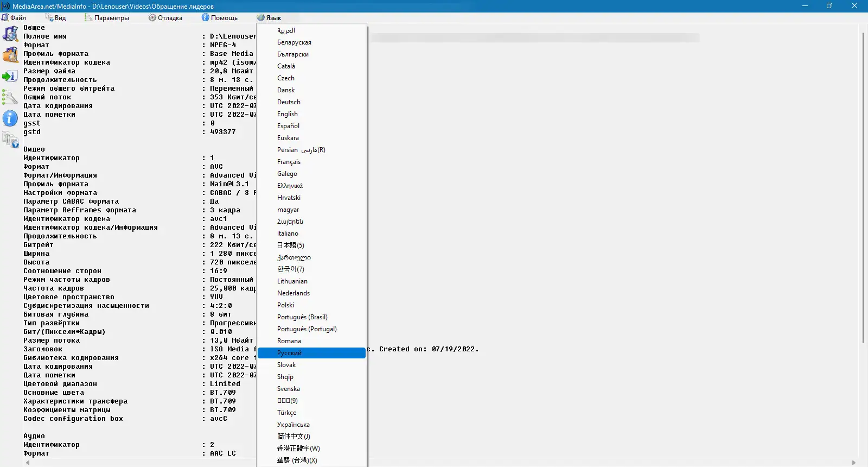Open Preferences via the wrench toolbar icon

pos(10,97)
